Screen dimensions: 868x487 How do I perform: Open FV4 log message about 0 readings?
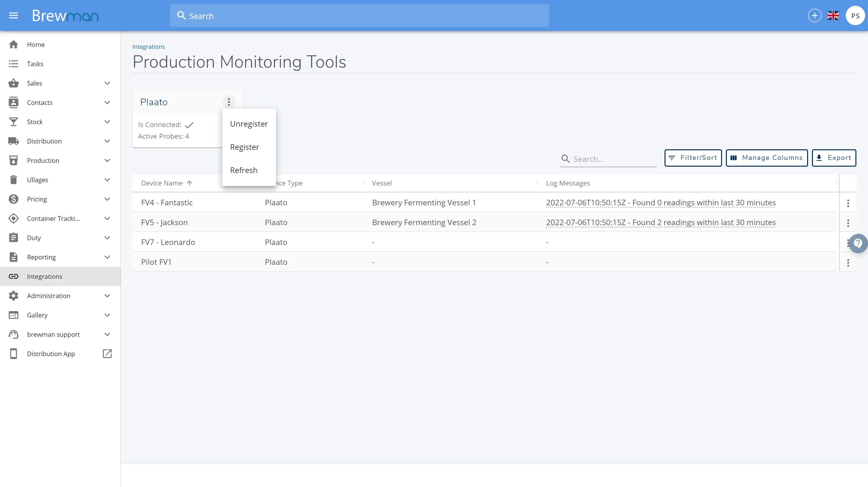(x=661, y=203)
